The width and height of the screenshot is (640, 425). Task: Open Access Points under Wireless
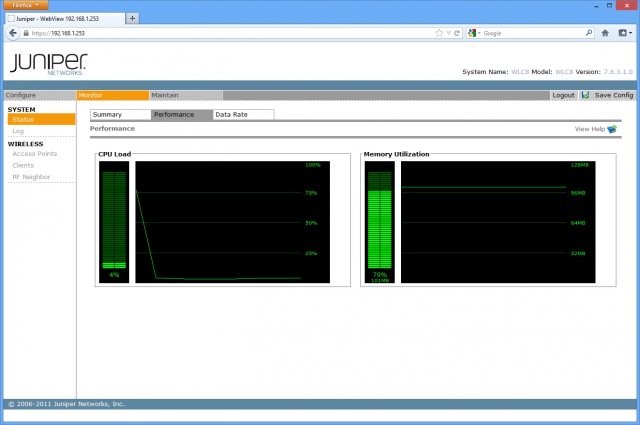click(x=35, y=154)
